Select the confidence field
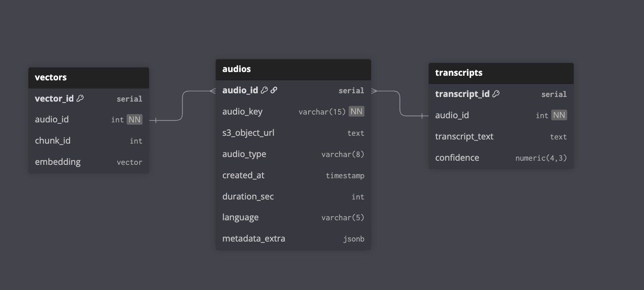 (x=501, y=158)
